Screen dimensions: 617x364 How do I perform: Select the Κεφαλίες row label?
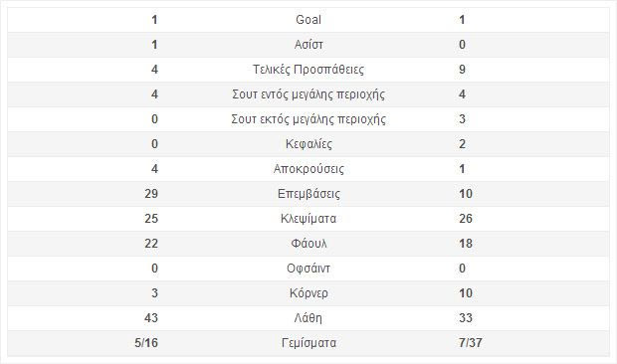[x=308, y=144]
